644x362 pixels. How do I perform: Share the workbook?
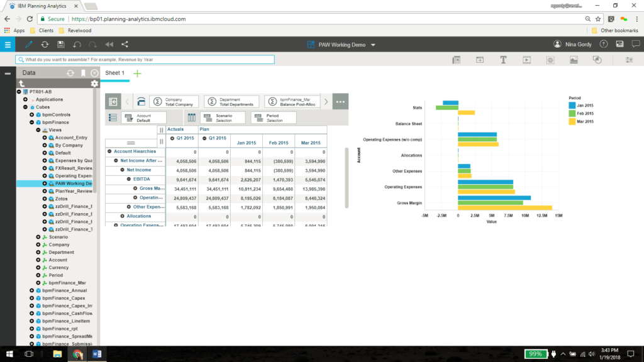(125, 45)
